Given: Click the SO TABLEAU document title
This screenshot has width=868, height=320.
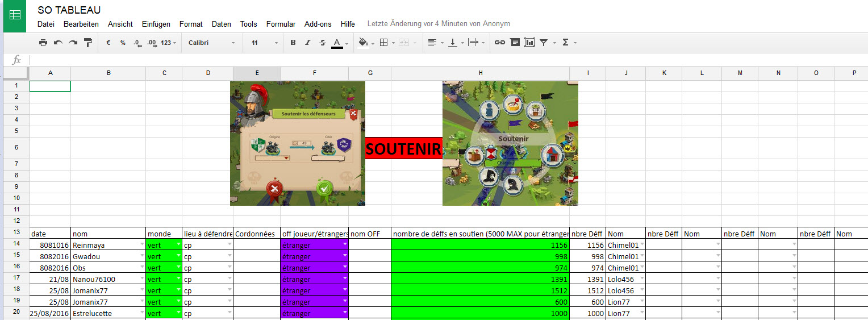Looking at the screenshot, I should 69,10.
